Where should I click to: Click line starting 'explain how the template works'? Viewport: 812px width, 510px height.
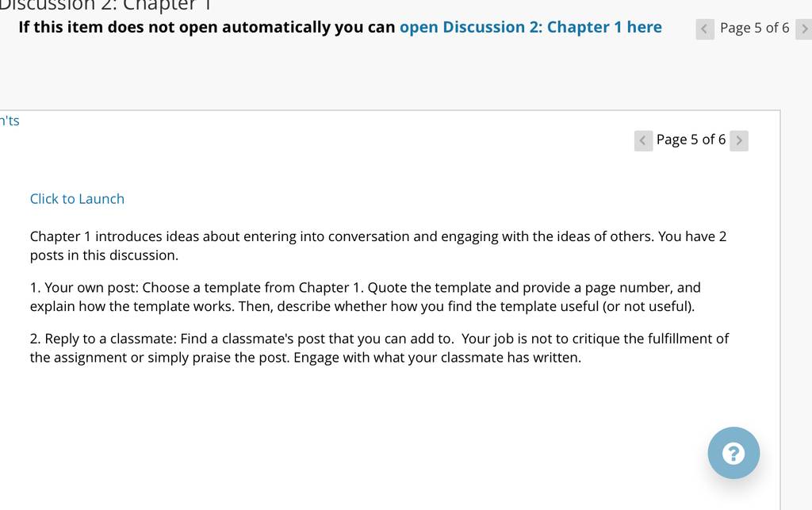coord(362,306)
